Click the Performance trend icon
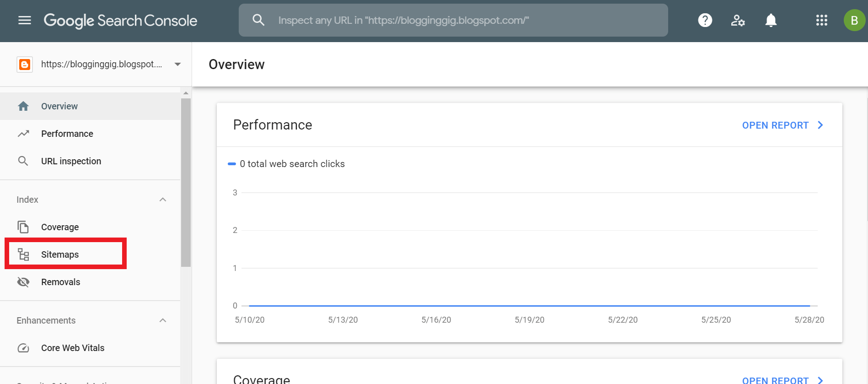Viewport: 868px width, 384px height. (23, 134)
